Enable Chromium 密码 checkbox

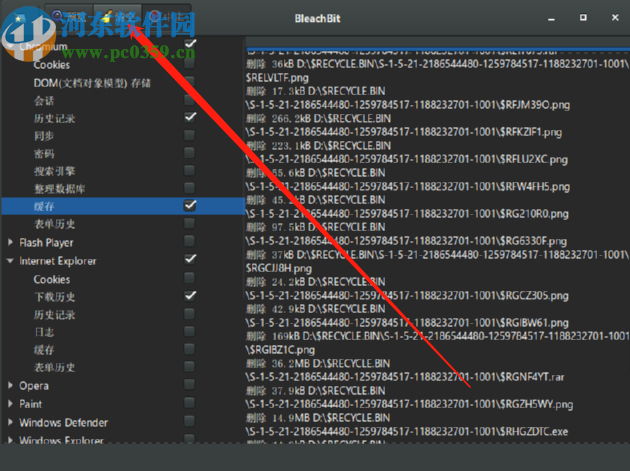pos(190,153)
